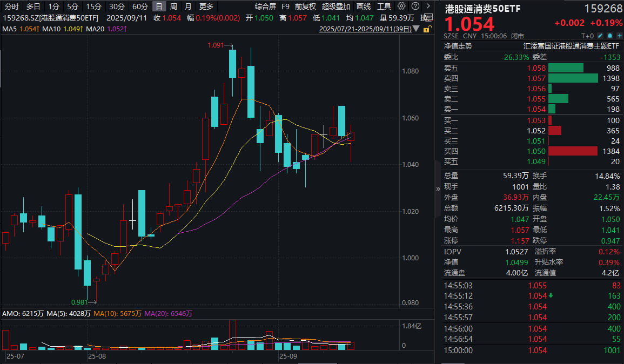624x364 pixels.
Task: Select the 60分 period tab
Action: [140, 6]
